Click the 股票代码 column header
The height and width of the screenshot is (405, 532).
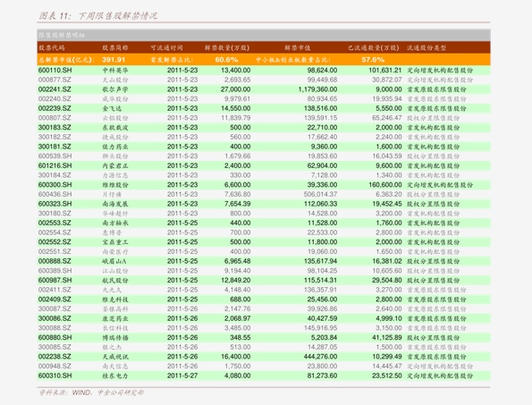click(52, 47)
